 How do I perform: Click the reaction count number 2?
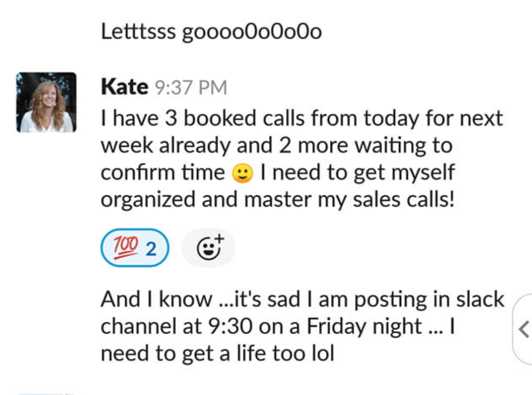coord(151,249)
